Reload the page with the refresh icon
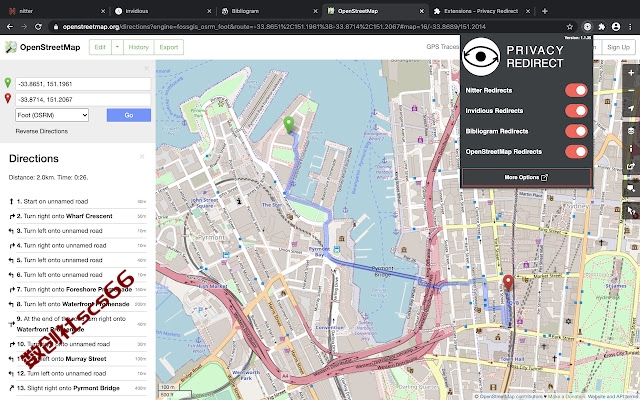 pyautogui.click(x=38, y=27)
